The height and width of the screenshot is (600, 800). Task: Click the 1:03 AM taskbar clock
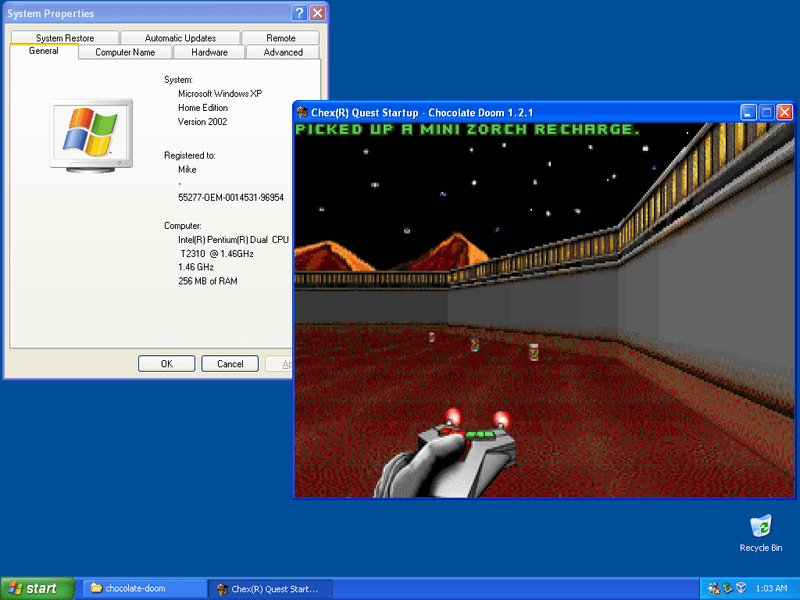[771, 588]
